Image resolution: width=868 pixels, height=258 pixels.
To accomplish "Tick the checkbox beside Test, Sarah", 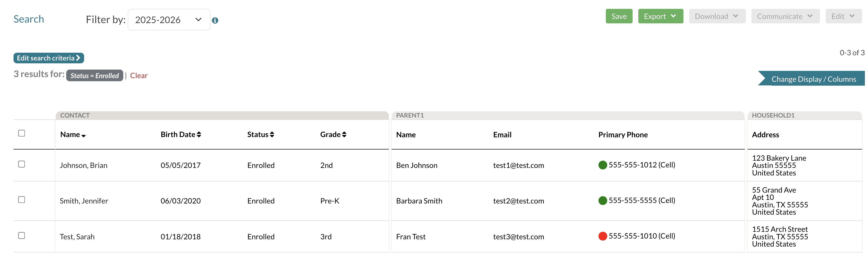I will (22, 236).
